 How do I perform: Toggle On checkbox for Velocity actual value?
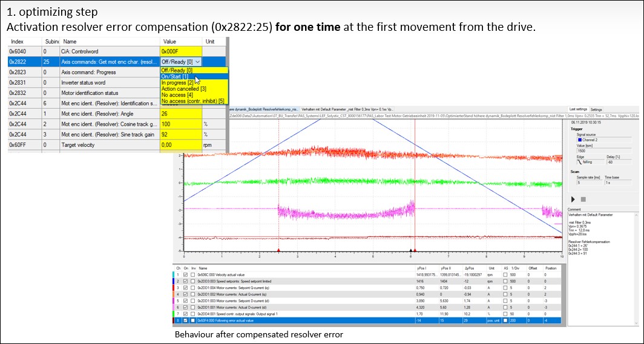(185, 274)
